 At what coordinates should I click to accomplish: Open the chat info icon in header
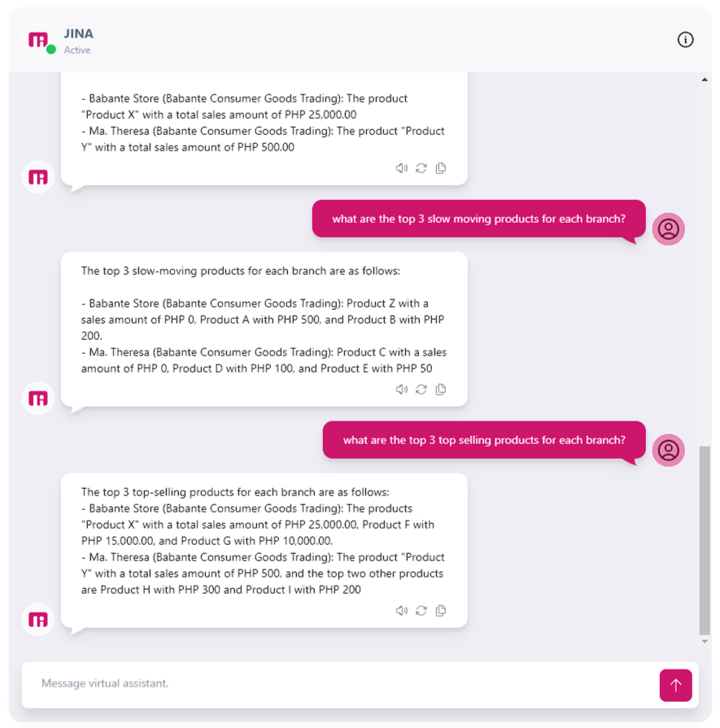tap(686, 40)
